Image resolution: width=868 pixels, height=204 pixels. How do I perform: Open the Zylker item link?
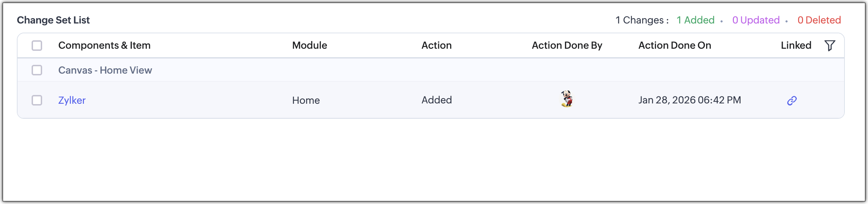tap(72, 100)
